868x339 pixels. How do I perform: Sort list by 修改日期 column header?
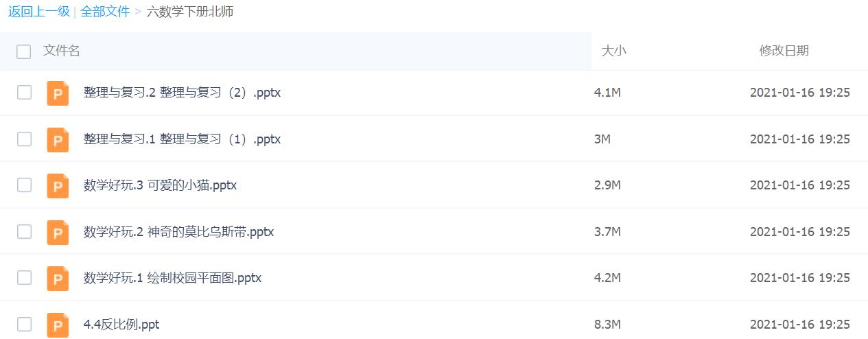pos(784,51)
